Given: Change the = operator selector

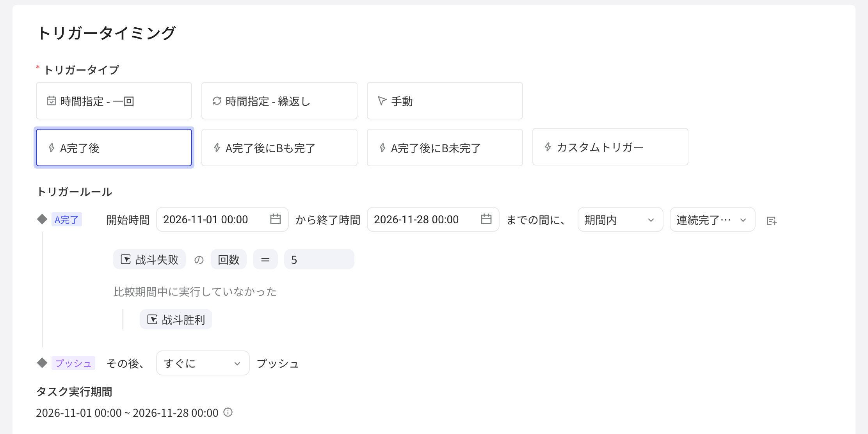Looking at the screenshot, I should pyautogui.click(x=265, y=259).
